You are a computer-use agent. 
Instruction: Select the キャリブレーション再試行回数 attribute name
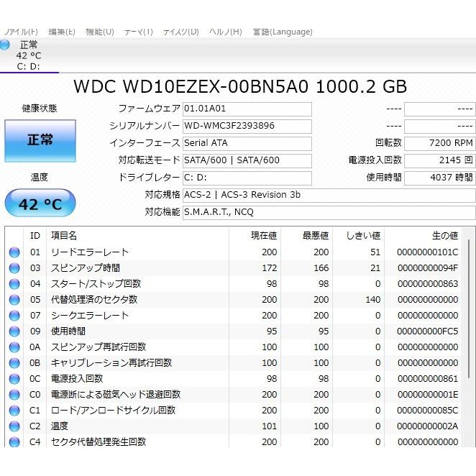tap(111, 363)
